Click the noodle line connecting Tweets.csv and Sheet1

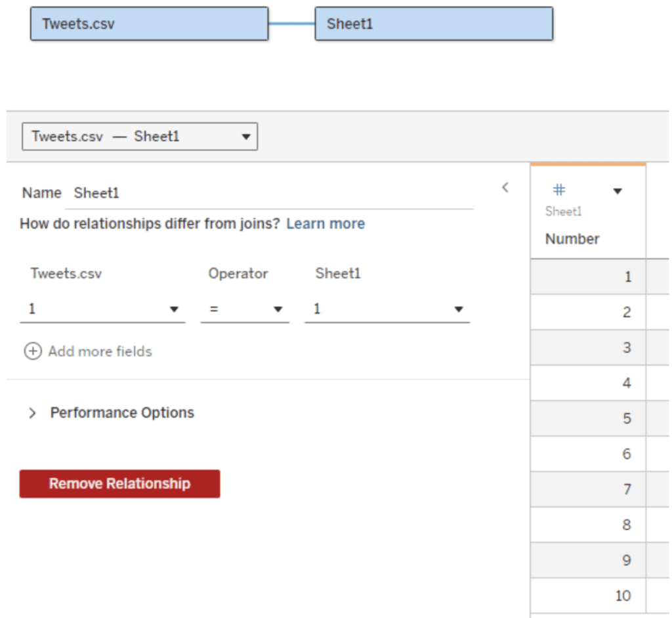(293, 24)
